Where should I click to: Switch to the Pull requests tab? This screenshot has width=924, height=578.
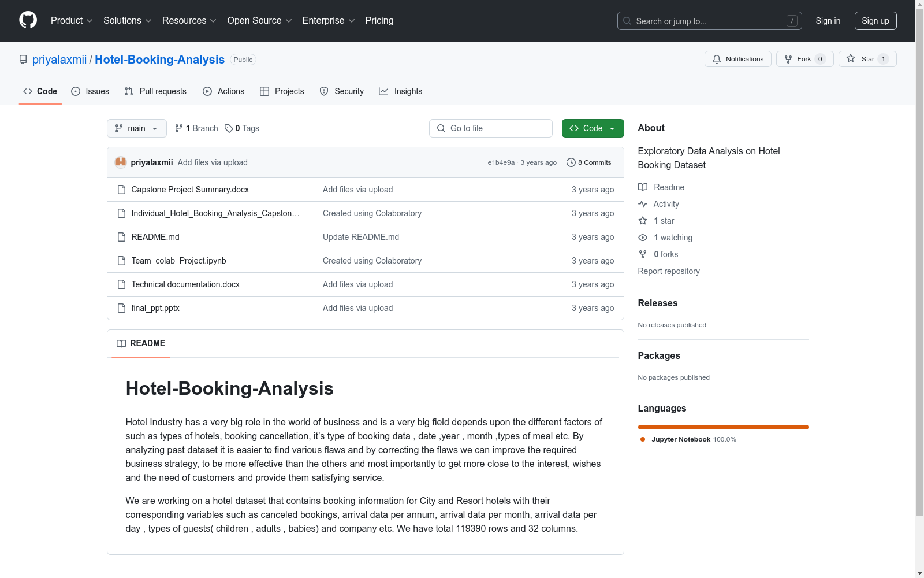click(x=155, y=91)
